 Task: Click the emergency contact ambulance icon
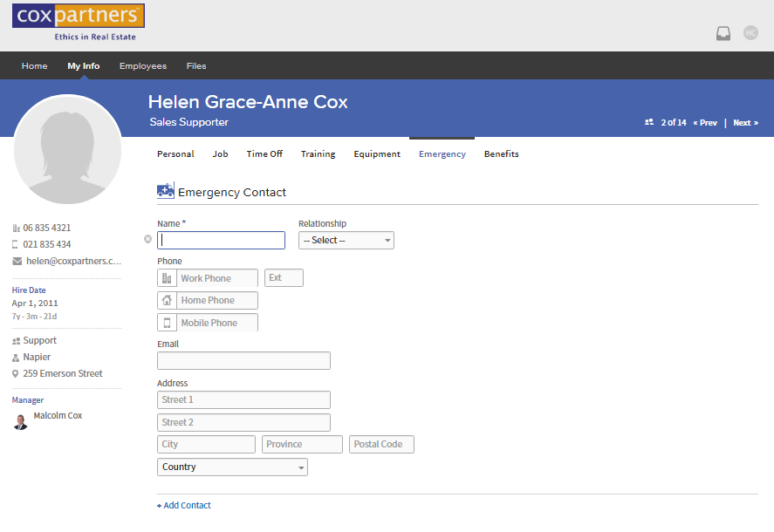[165, 191]
